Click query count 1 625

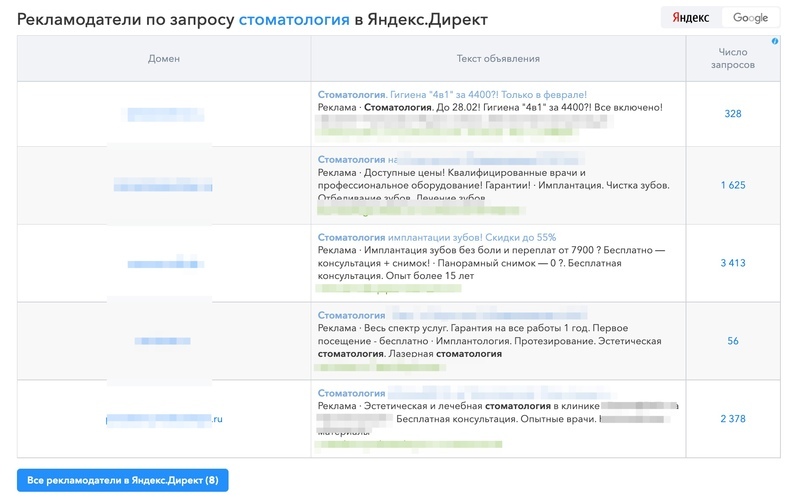[733, 185]
